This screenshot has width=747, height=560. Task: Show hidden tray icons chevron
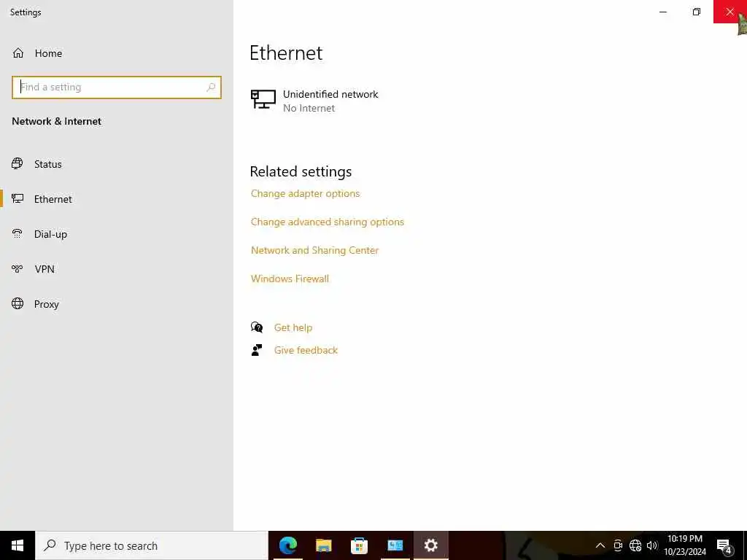coord(600,545)
